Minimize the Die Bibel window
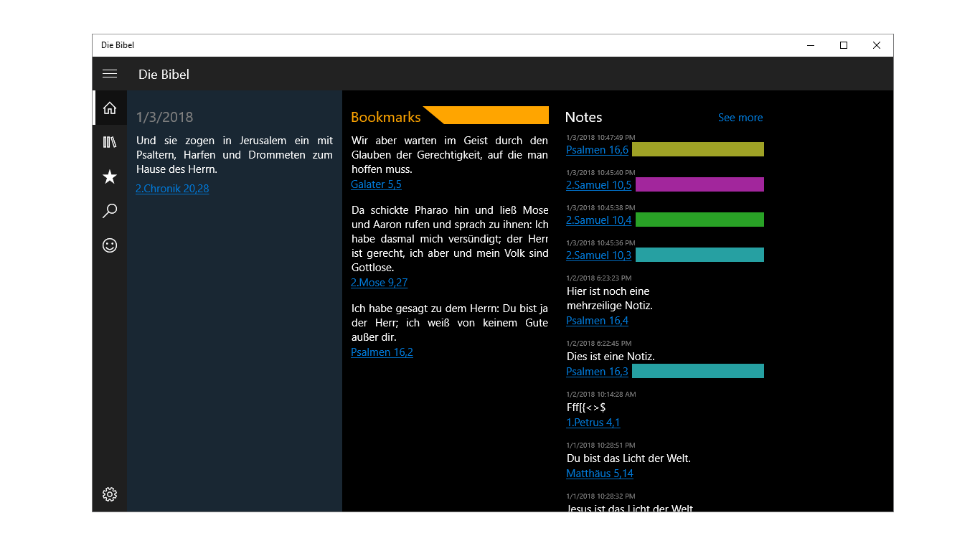Screen dimensions: 980x551 click(811, 45)
